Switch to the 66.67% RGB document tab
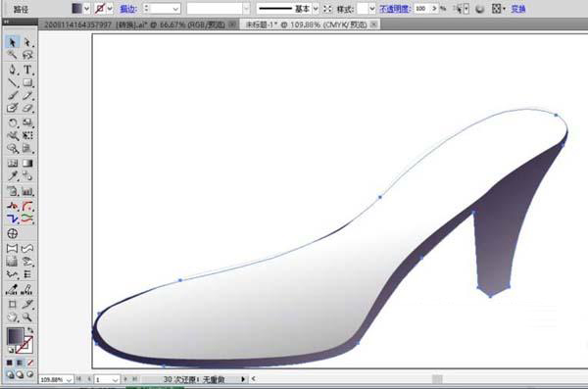Screen dimensions: 588x389 [x=134, y=24]
